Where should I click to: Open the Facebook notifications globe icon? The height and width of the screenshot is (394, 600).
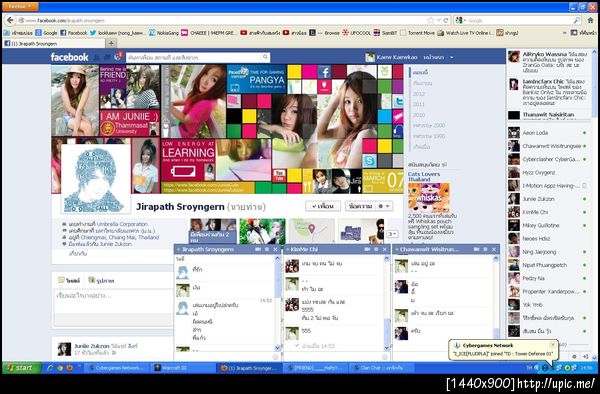point(117,57)
